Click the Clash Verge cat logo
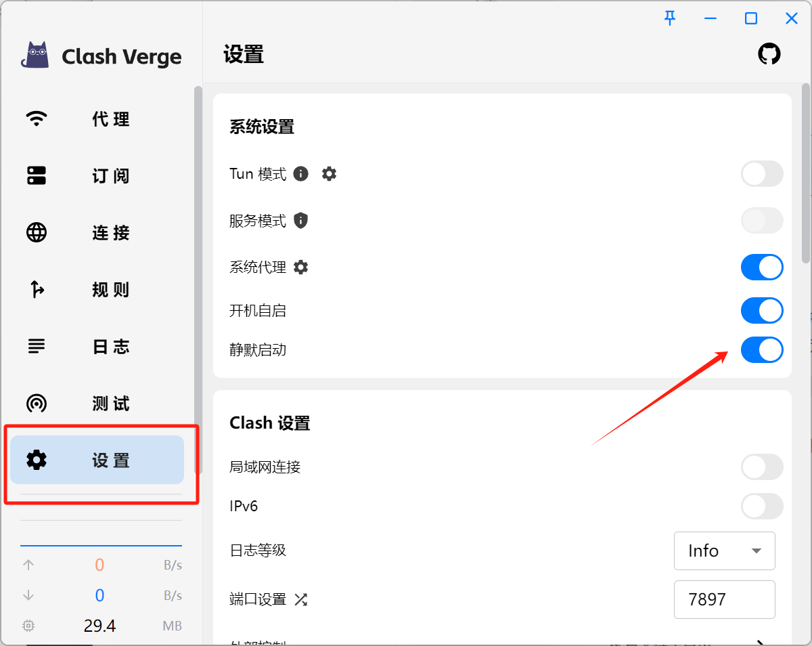The image size is (812, 646). pyautogui.click(x=35, y=56)
